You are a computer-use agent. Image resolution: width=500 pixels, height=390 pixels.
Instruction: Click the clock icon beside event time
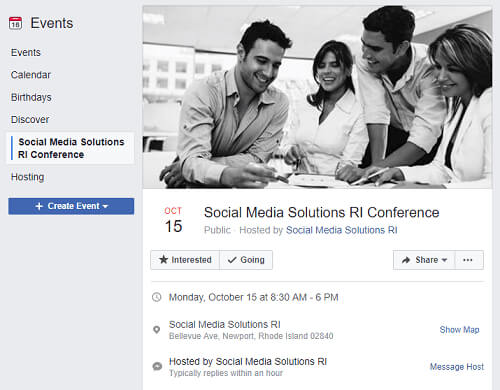pos(157,297)
